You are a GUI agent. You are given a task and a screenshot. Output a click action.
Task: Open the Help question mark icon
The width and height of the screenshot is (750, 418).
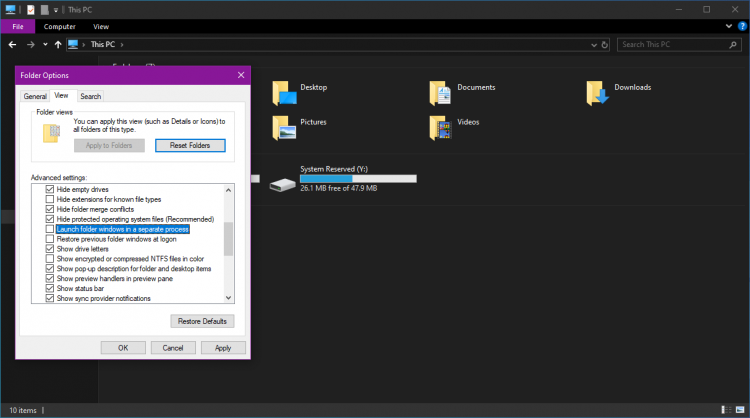[x=742, y=26]
